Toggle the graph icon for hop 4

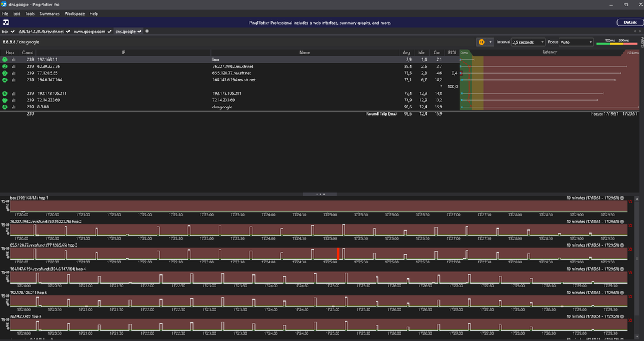14,80
